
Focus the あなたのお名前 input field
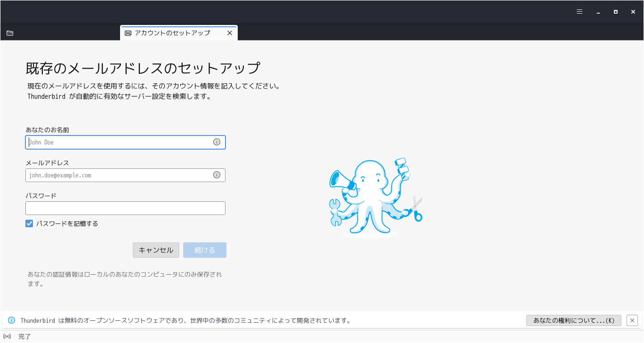coord(125,142)
